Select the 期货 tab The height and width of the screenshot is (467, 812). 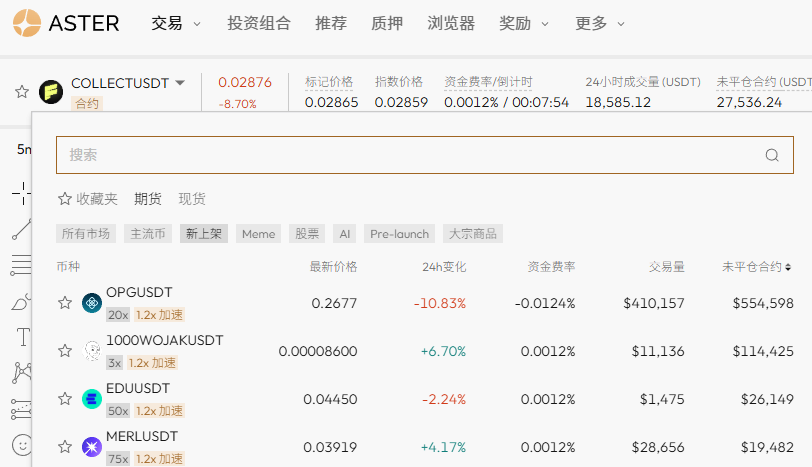148,199
